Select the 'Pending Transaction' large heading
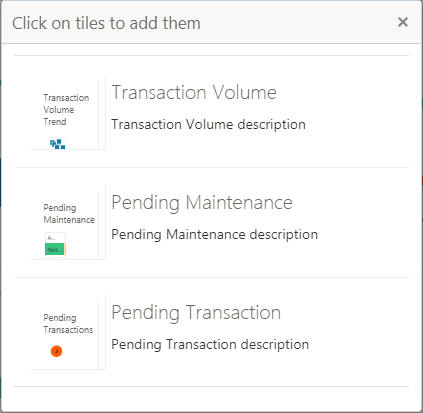The height and width of the screenshot is (413, 423). (x=196, y=313)
